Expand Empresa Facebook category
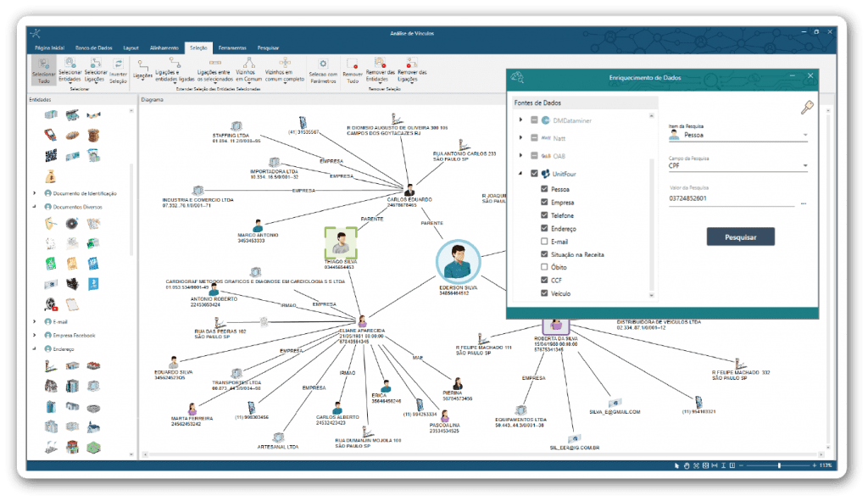This screenshot has width=868, height=501. pos(34,335)
